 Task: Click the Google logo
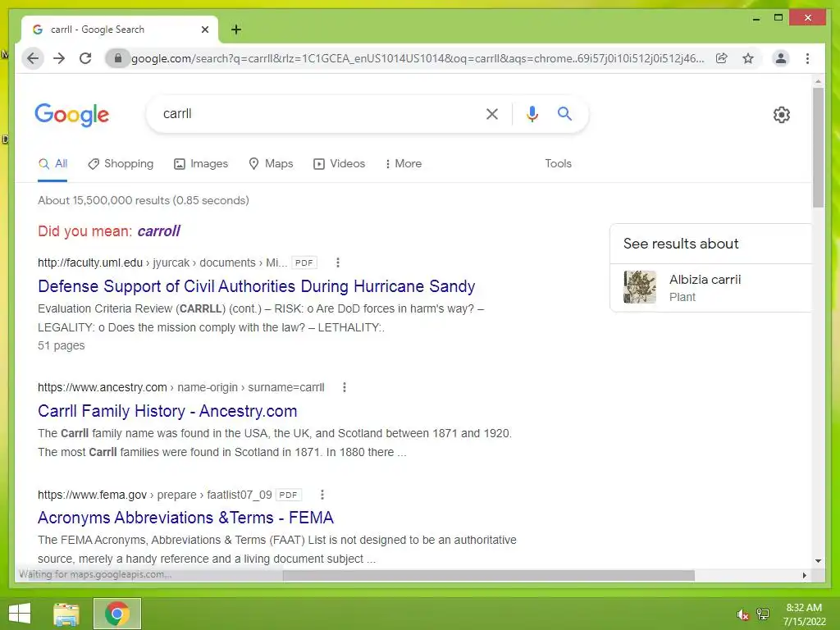click(72, 115)
